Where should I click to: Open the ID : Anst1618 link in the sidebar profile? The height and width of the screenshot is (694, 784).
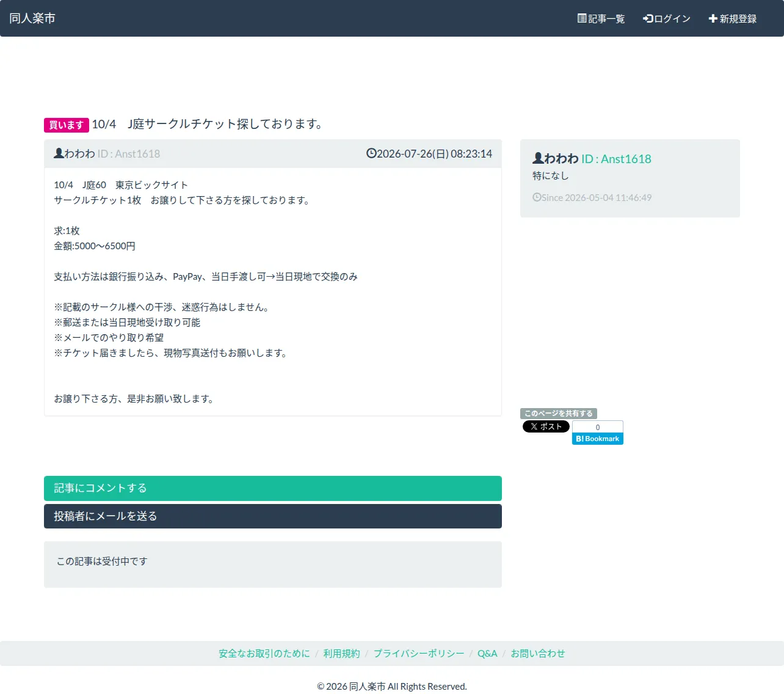coord(616,159)
